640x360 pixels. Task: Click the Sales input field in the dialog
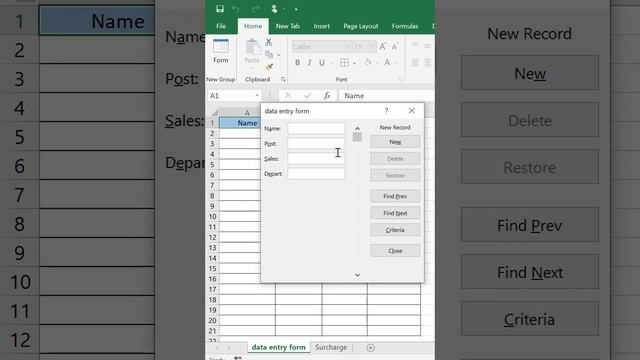pos(316,159)
